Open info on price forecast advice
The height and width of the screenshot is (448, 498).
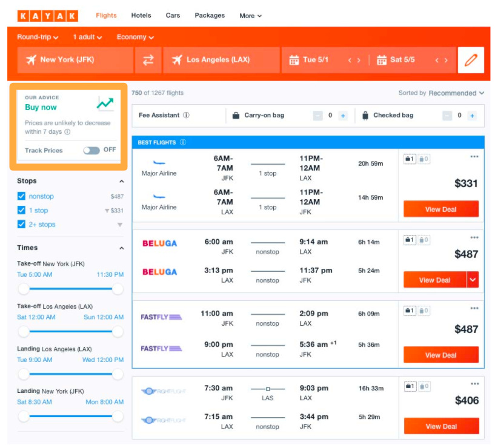67,131
